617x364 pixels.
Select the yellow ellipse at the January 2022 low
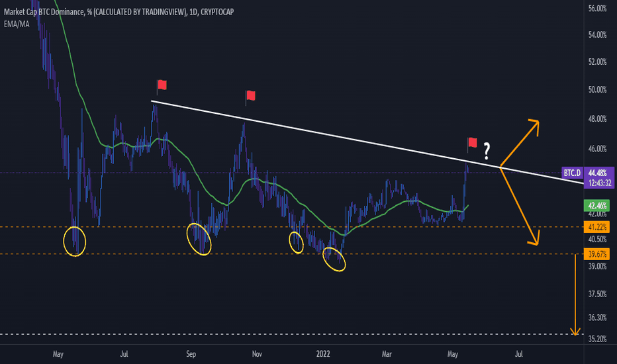[x=334, y=259]
